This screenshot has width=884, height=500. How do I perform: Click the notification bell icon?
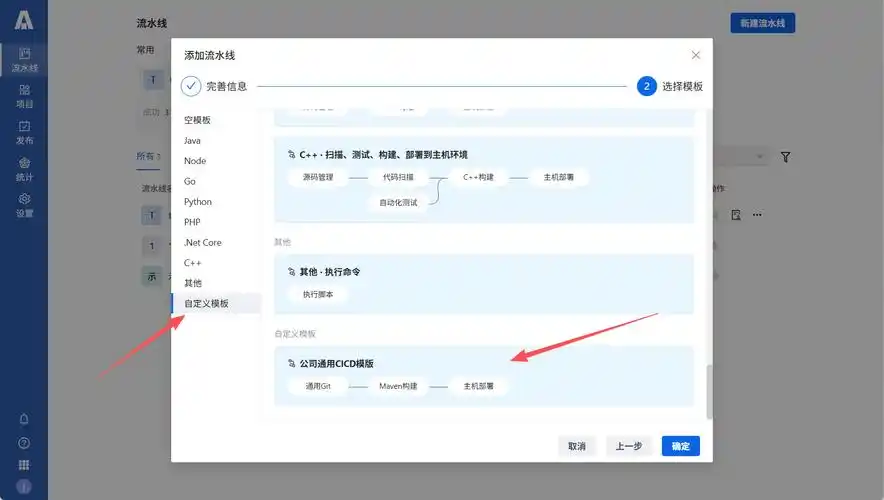(24, 419)
